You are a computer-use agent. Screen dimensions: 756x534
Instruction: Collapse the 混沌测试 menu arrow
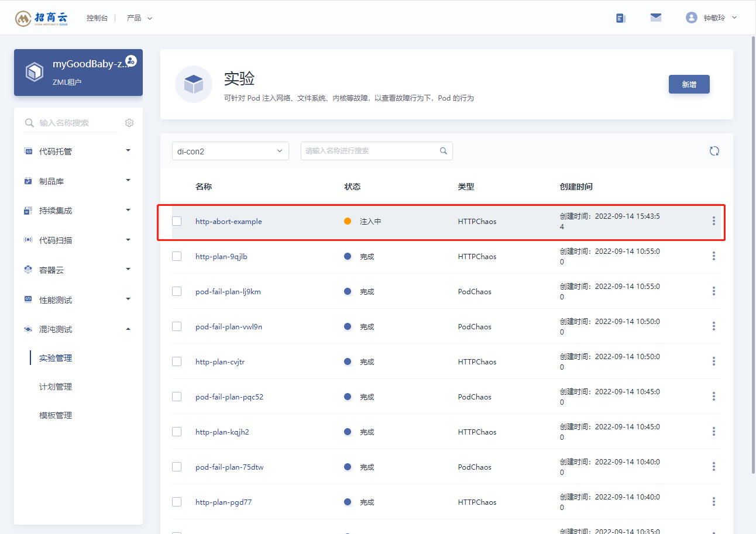coord(128,329)
